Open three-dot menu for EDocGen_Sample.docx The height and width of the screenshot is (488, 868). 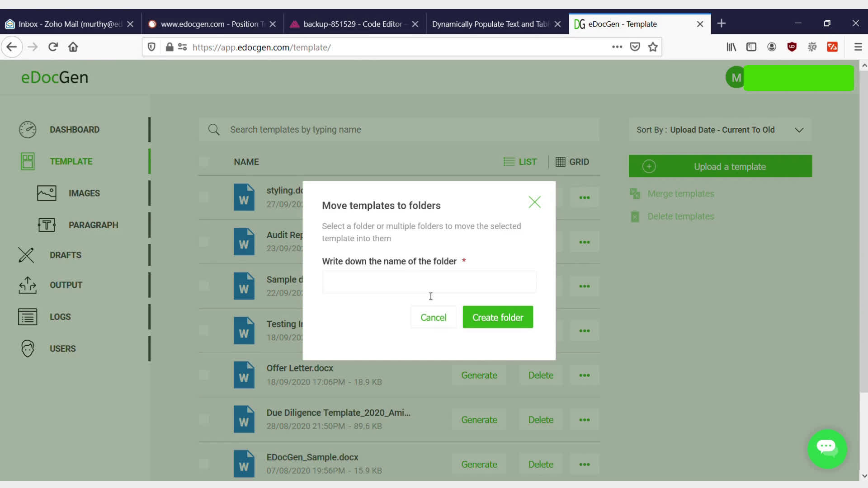584,465
